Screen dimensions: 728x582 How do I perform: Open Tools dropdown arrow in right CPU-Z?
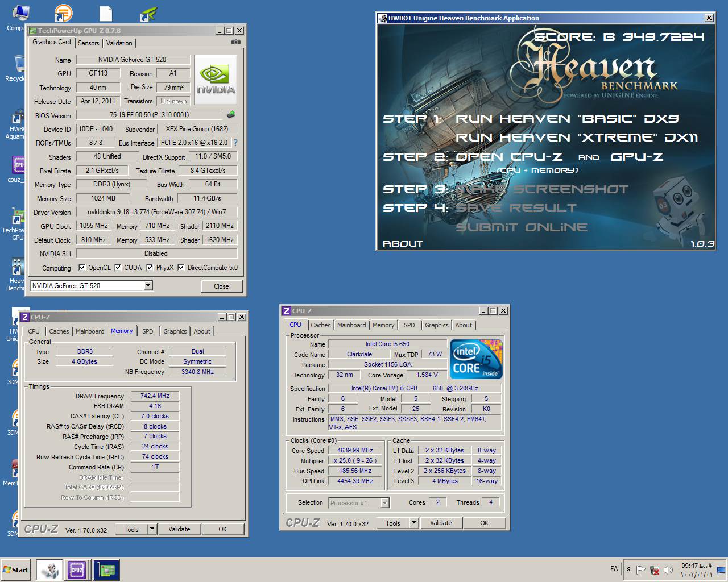(413, 523)
